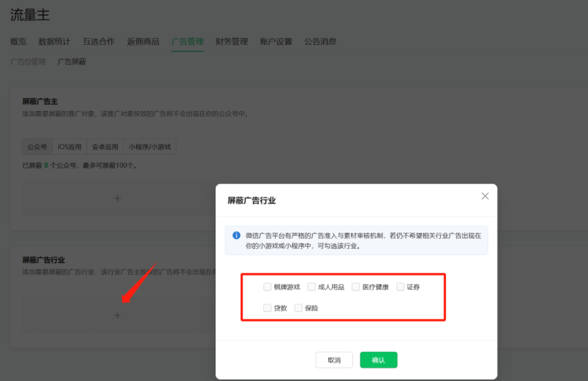Check the 棋牌游戏 checkbox
The height and width of the screenshot is (381, 588).
point(268,286)
